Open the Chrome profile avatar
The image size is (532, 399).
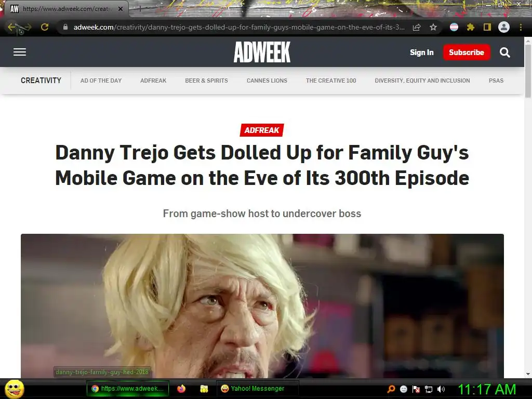[x=504, y=27]
